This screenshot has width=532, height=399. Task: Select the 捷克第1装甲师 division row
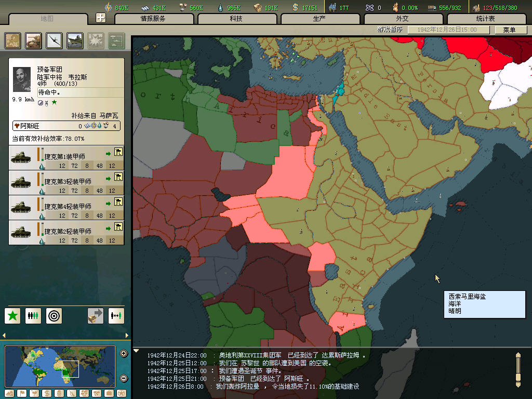(x=66, y=158)
